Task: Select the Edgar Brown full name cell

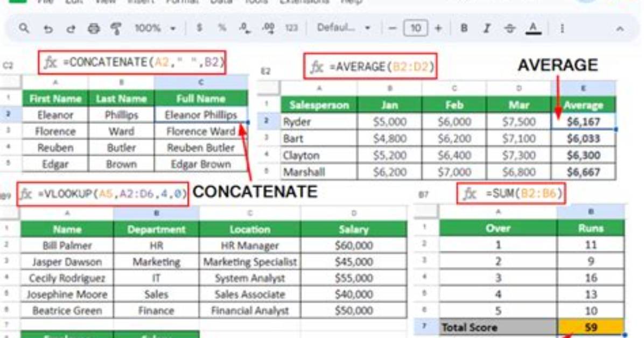Action: coord(201,164)
